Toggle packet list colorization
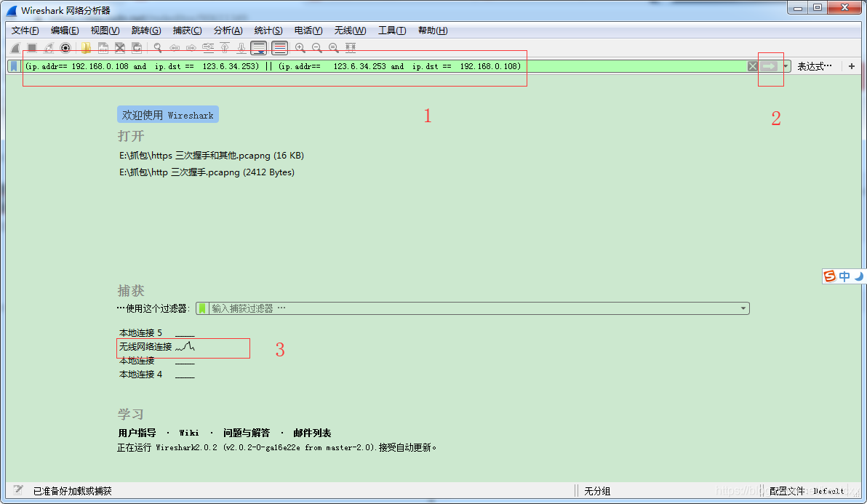The height and width of the screenshot is (504, 867). (280, 48)
